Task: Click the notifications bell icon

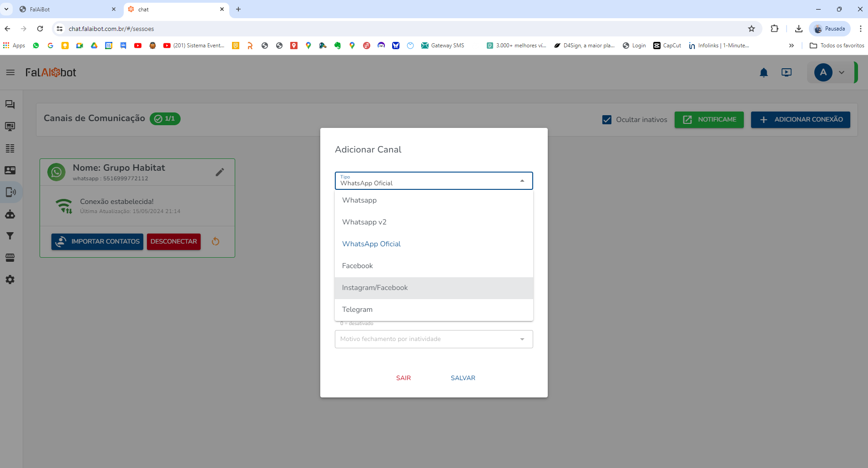Action: (764, 72)
